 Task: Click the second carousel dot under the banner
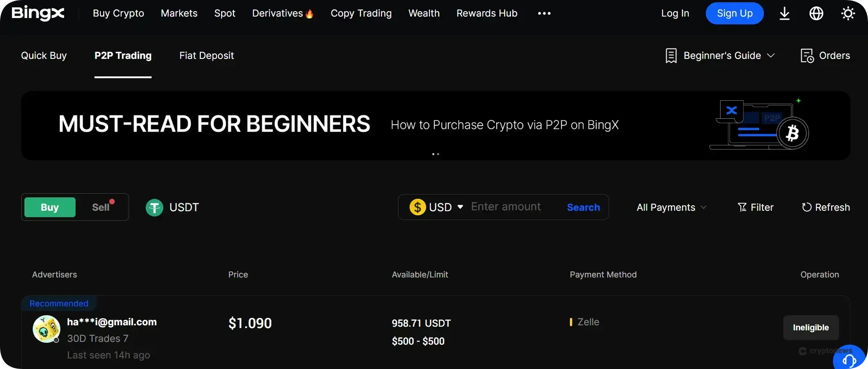coord(439,154)
